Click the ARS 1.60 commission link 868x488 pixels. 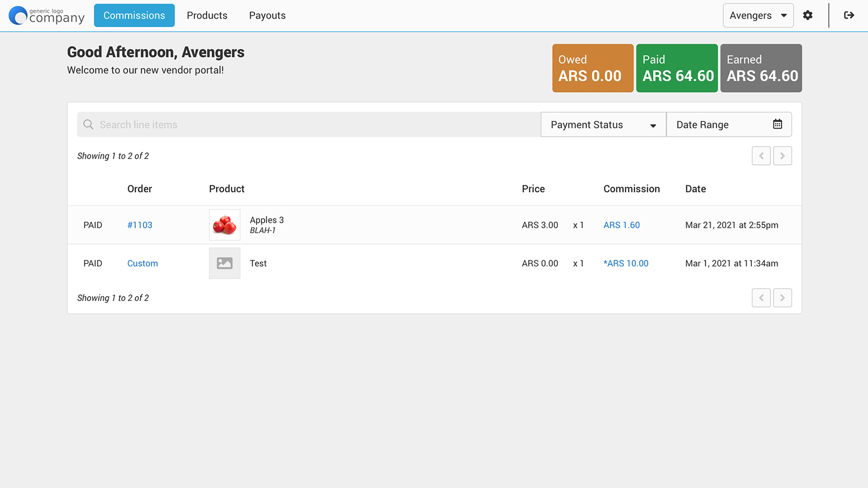[621, 225]
